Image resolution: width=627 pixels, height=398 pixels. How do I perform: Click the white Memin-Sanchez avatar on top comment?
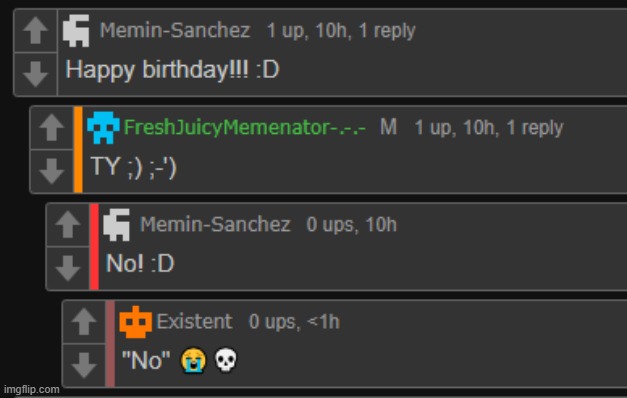coord(76,31)
